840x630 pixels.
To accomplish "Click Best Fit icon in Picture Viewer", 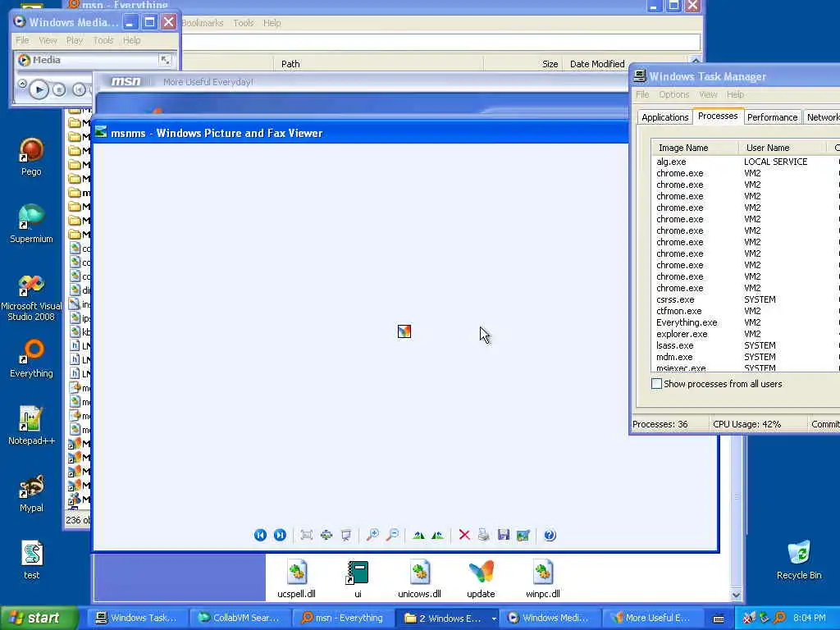I will [307, 535].
